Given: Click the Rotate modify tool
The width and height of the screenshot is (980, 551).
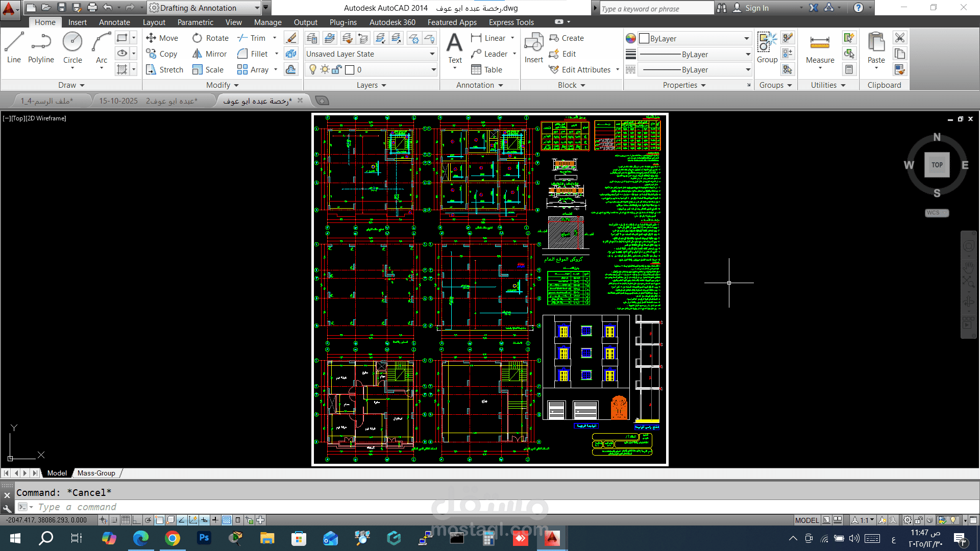Looking at the screenshot, I should click(210, 38).
